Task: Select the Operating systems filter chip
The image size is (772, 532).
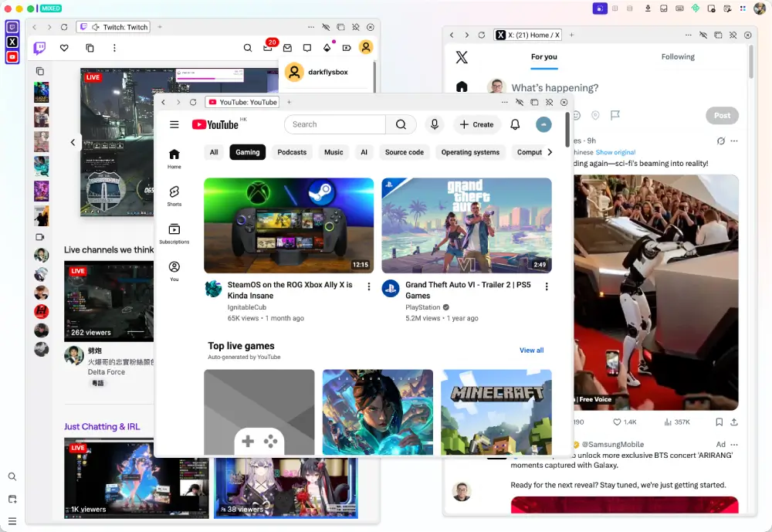Action: coord(470,152)
